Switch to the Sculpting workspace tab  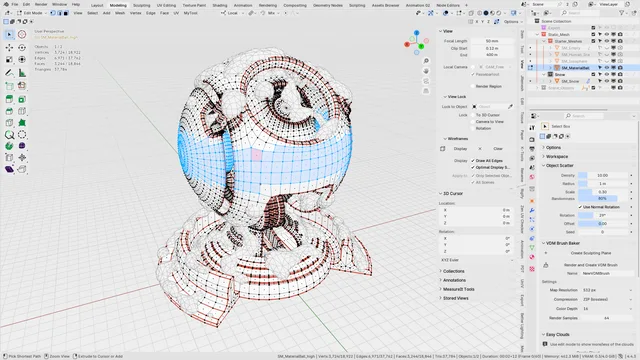[142, 5]
